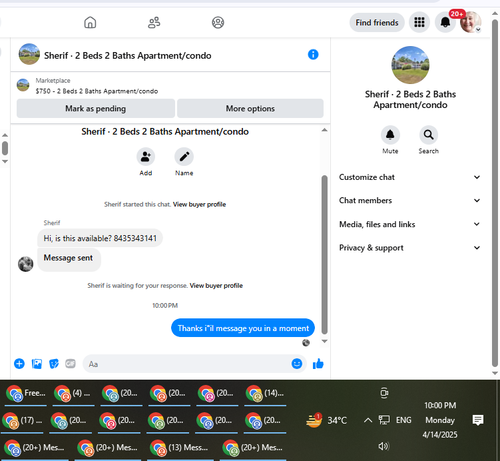The image size is (500, 461).
Task: Open the account profile picture menu
Action: click(470, 22)
